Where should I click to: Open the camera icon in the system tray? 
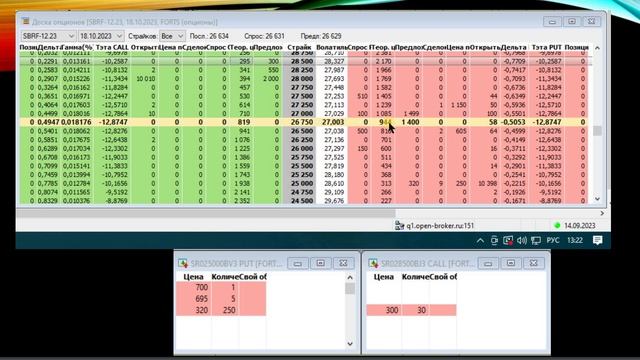[494, 240]
